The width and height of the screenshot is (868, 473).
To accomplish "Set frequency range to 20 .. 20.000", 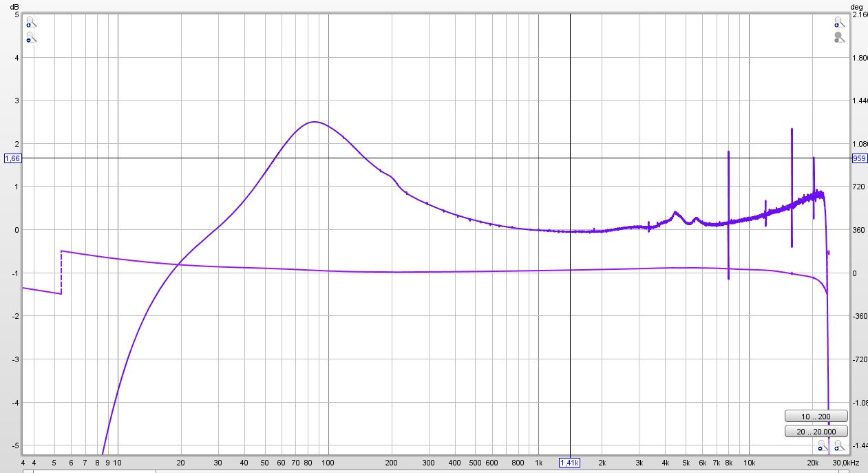I will point(815,431).
